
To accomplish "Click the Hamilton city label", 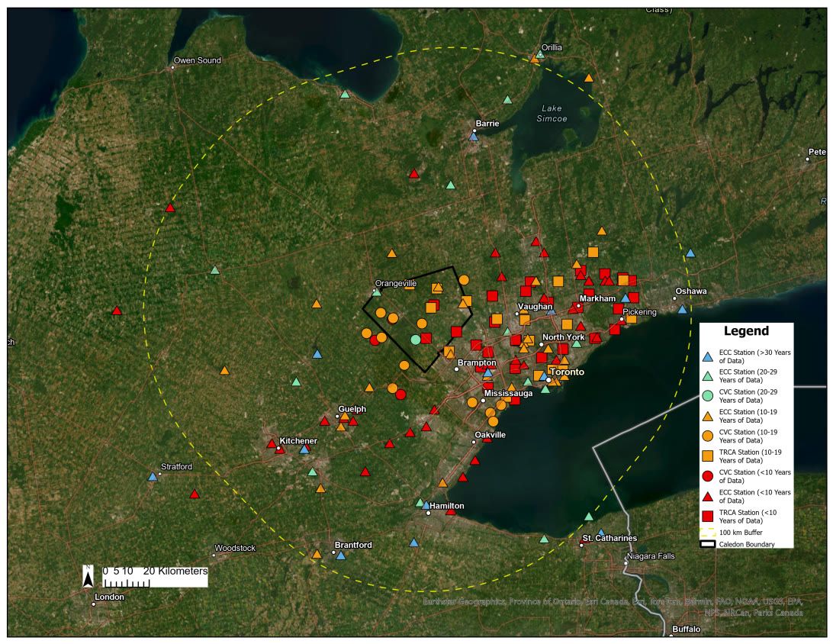I will [446, 506].
